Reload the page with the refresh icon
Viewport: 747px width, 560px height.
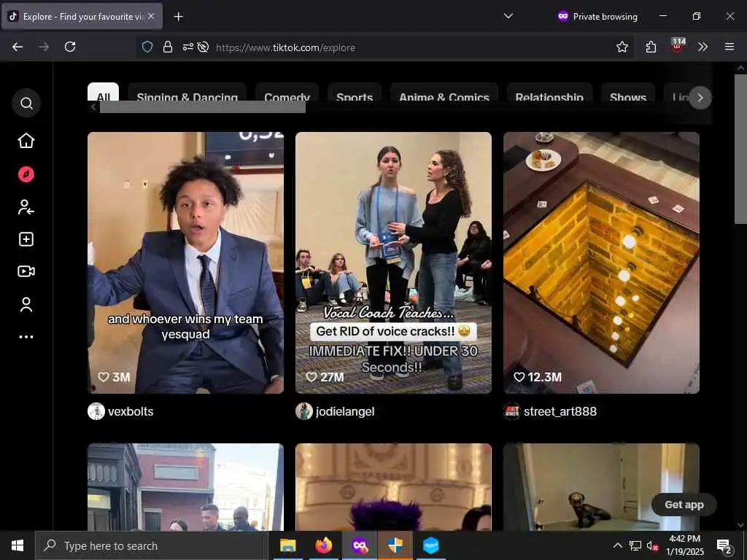click(70, 47)
